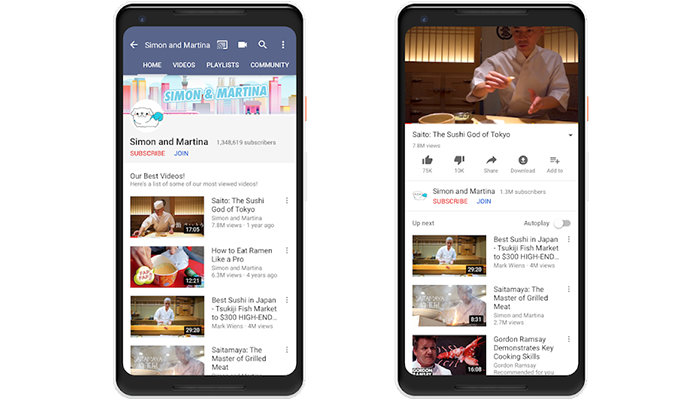Open Saito: The Sushi God thumbnail

167,217
